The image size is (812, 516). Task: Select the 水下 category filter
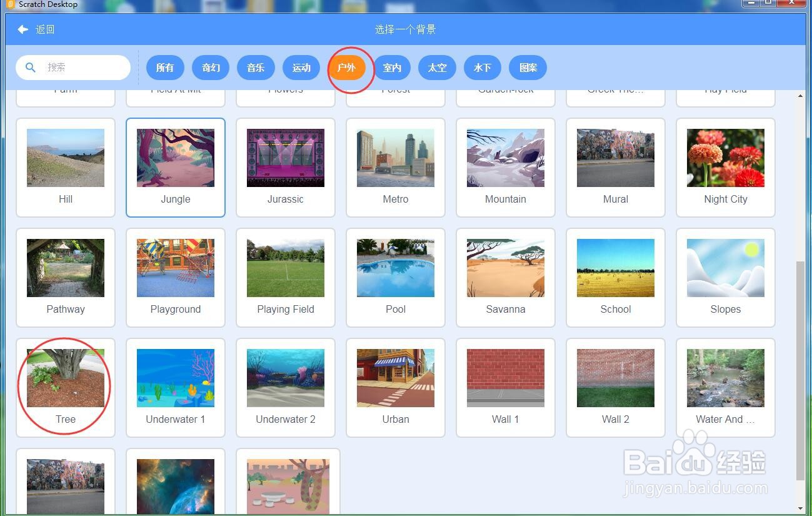pos(483,68)
